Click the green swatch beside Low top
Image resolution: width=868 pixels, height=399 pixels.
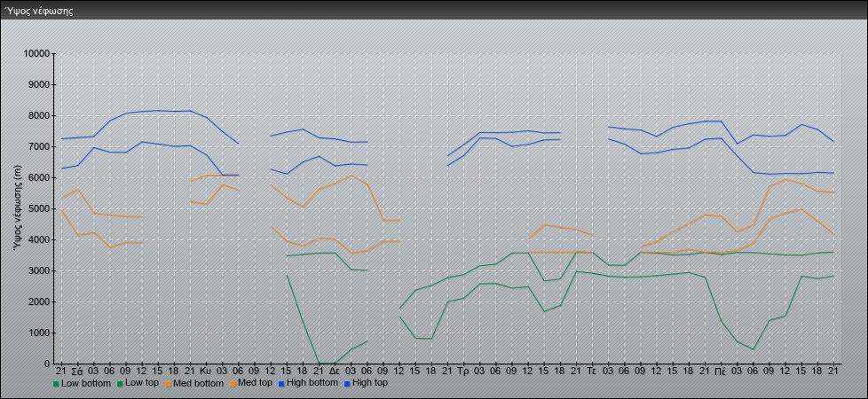click(x=119, y=384)
